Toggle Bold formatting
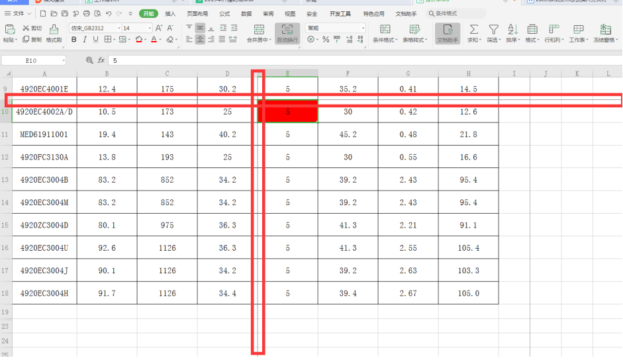The height and width of the screenshot is (364, 623). click(74, 39)
